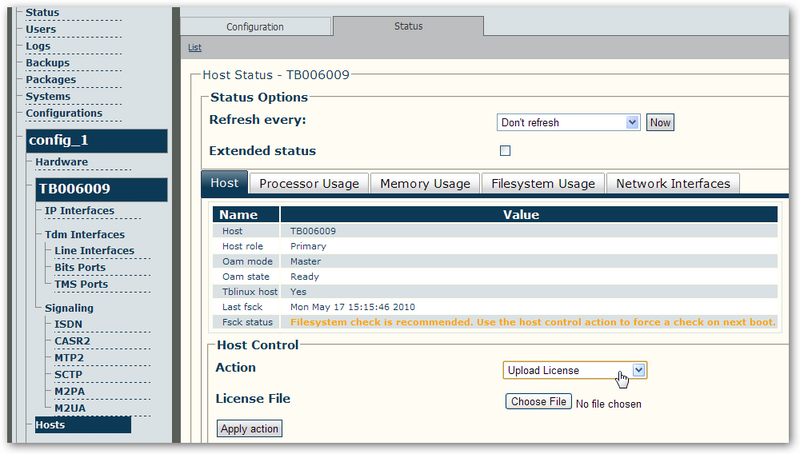Open Hosts in the sidebar tree
This screenshot has width=800, height=454.
click(x=50, y=425)
